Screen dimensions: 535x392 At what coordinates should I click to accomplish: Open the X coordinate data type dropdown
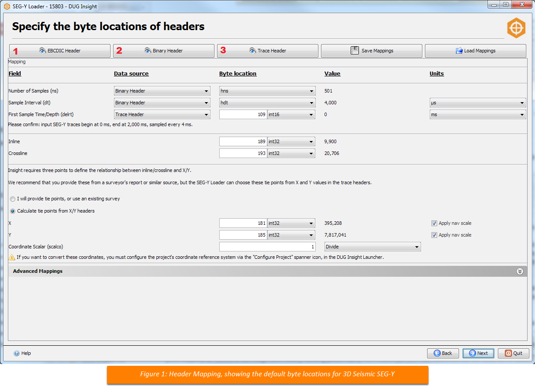[x=291, y=223]
